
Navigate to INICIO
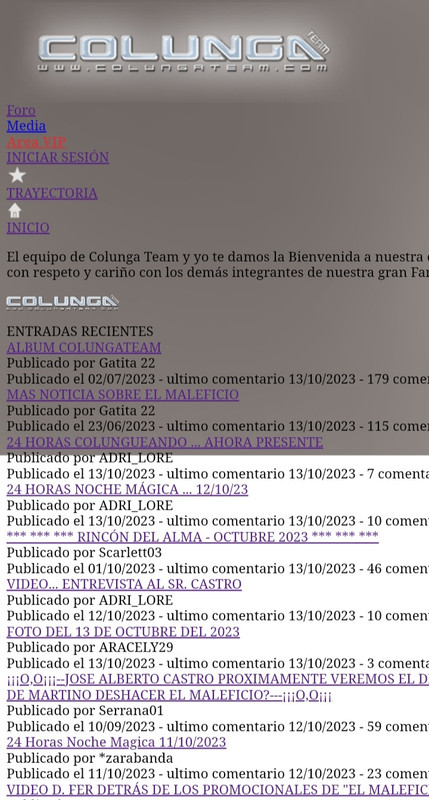[x=28, y=228]
